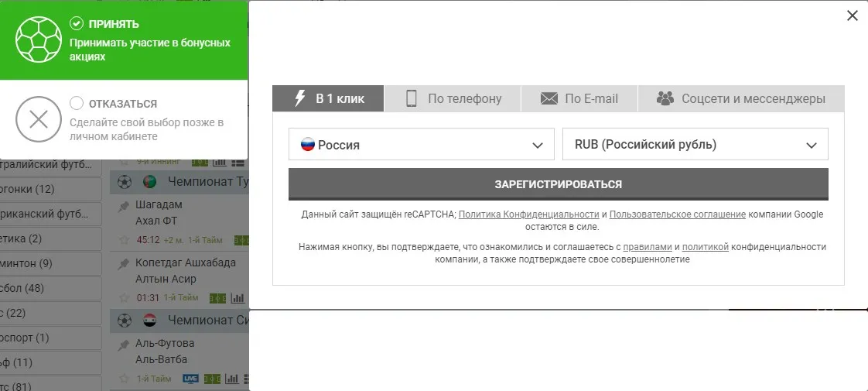Open the 'Соцсети и мессенджеры' tab
Viewport: 868px width, 391px height.
point(741,98)
